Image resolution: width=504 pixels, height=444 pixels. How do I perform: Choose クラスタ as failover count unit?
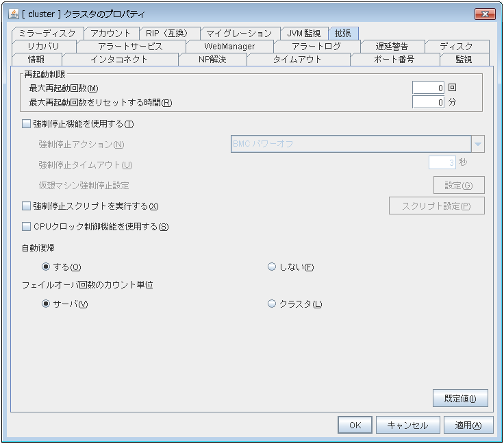click(272, 304)
